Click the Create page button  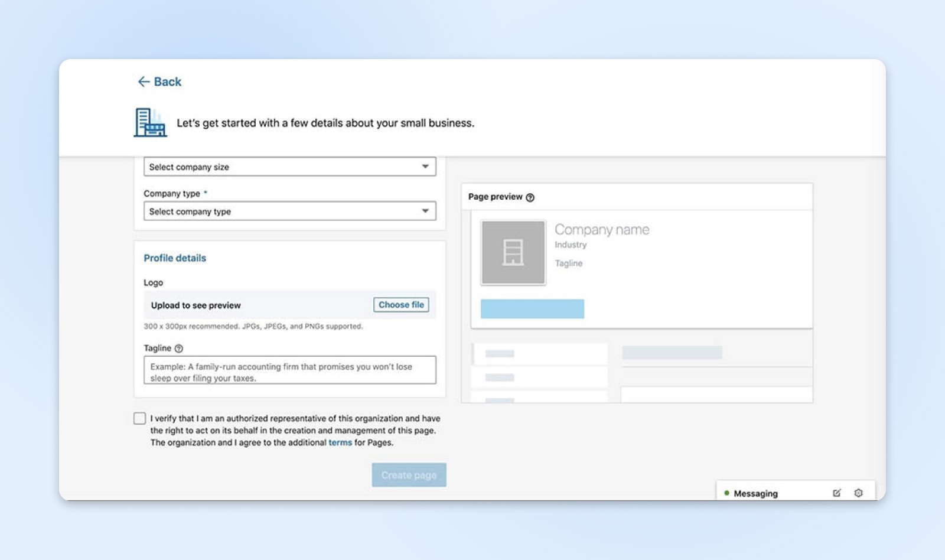(409, 475)
